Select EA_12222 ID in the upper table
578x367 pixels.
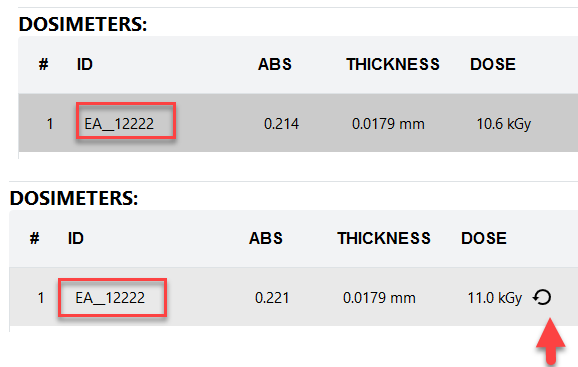pyautogui.click(x=119, y=124)
